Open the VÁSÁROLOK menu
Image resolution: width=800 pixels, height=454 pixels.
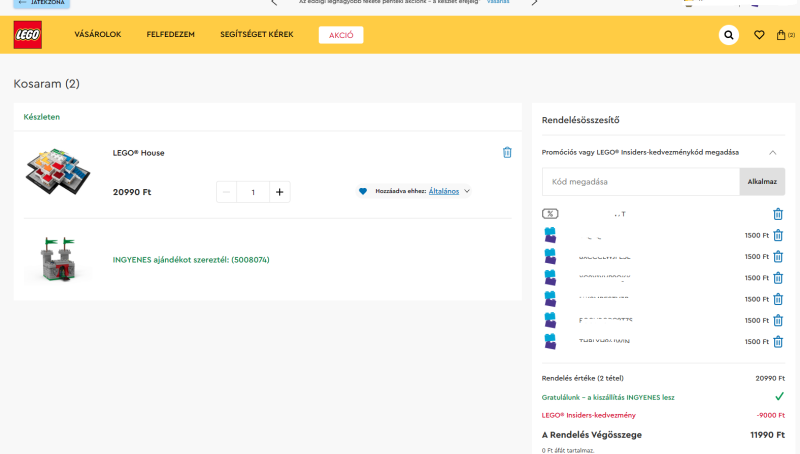point(98,34)
